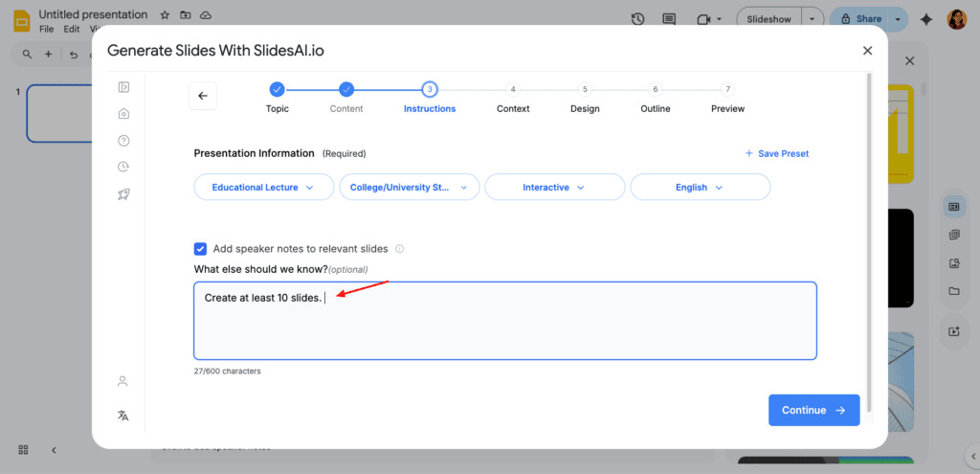Open the help question mark icon

(x=123, y=141)
